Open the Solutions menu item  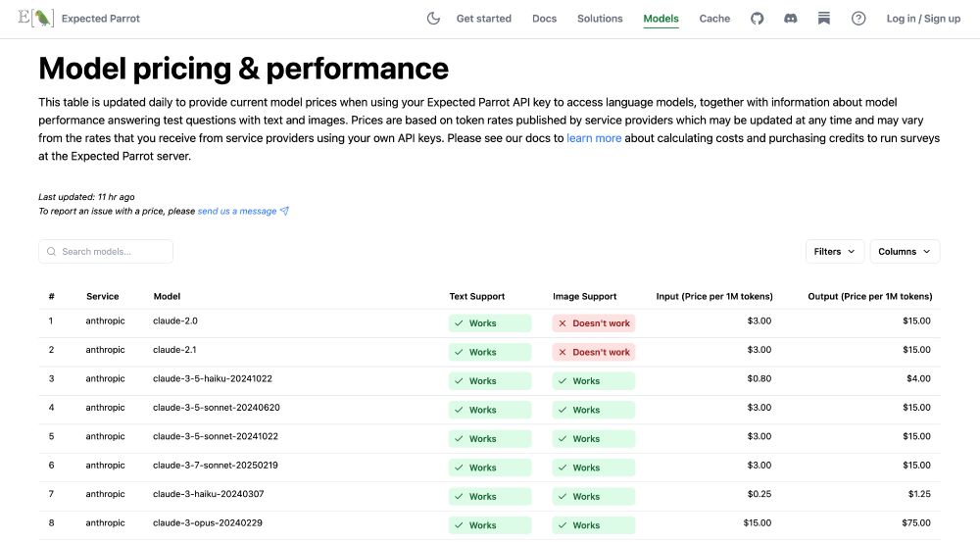coord(600,19)
